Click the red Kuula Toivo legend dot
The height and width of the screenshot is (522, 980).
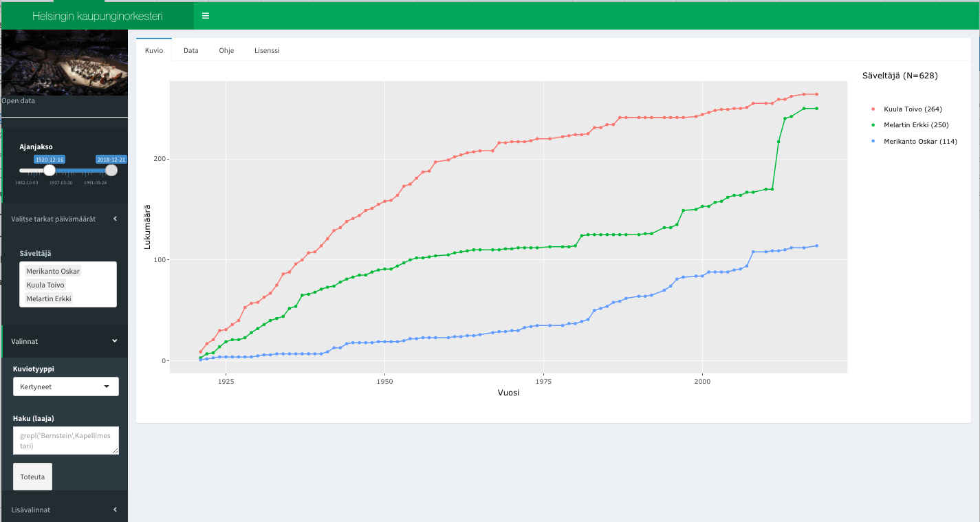click(x=873, y=109)
